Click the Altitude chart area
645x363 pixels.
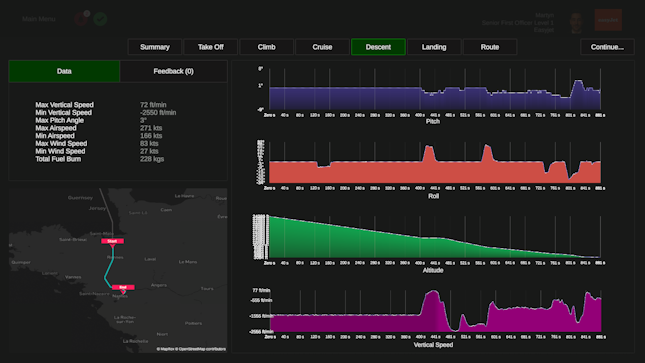435,237
